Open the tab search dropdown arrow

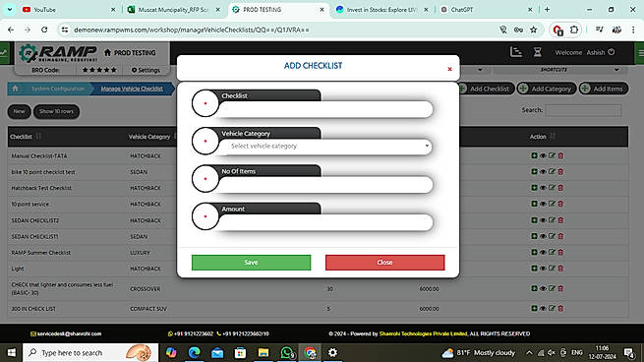pos(10,10)
